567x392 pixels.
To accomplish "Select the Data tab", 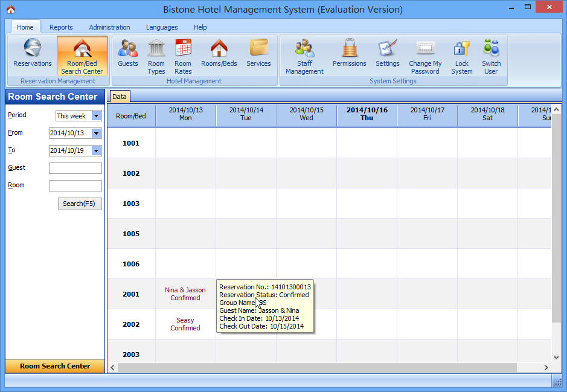I will pos(120,97).
